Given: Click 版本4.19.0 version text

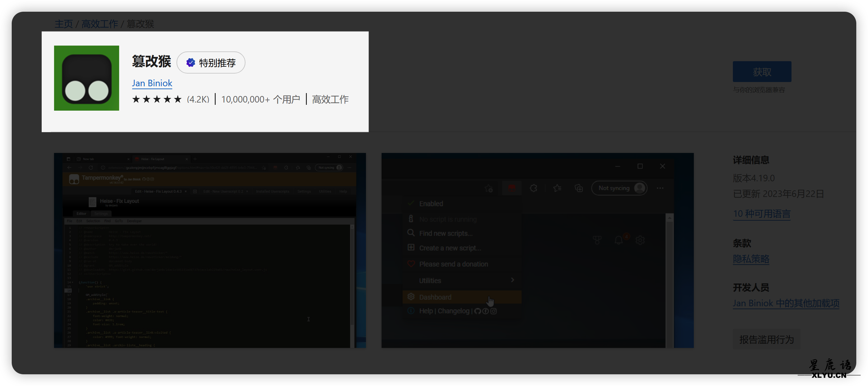Looking at the screenshot, I should pos(754,178).
